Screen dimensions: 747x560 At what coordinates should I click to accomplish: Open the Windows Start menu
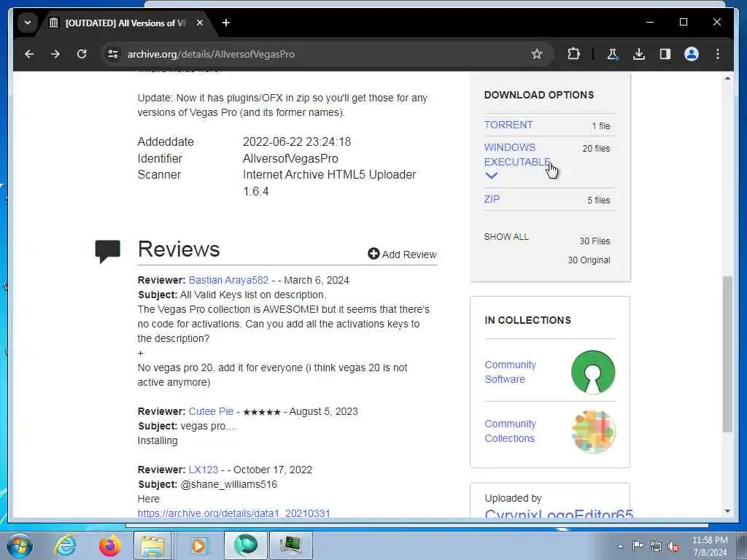tap(20, 545)
